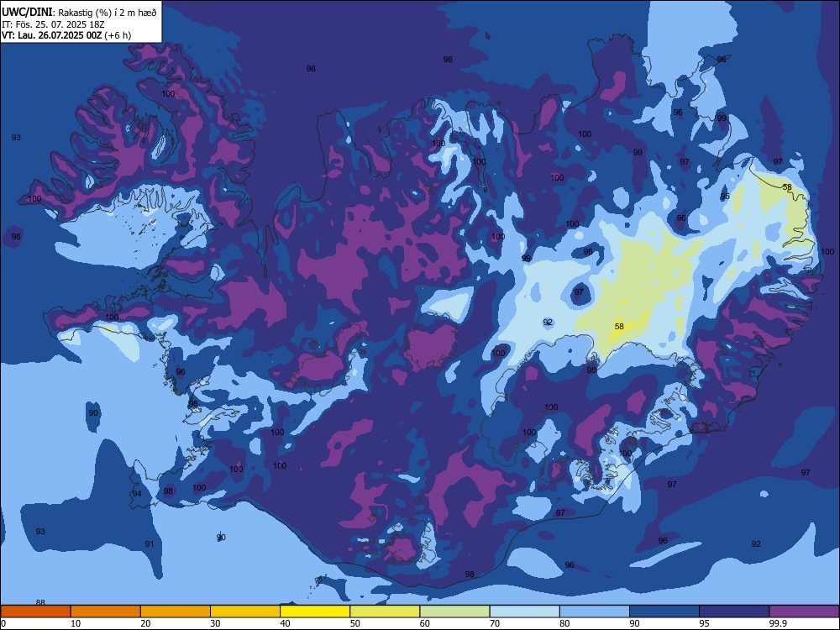
Task: Select the medium blue 90–95 legend swatch
Action: pyautogui.click(x=664, y=612)
